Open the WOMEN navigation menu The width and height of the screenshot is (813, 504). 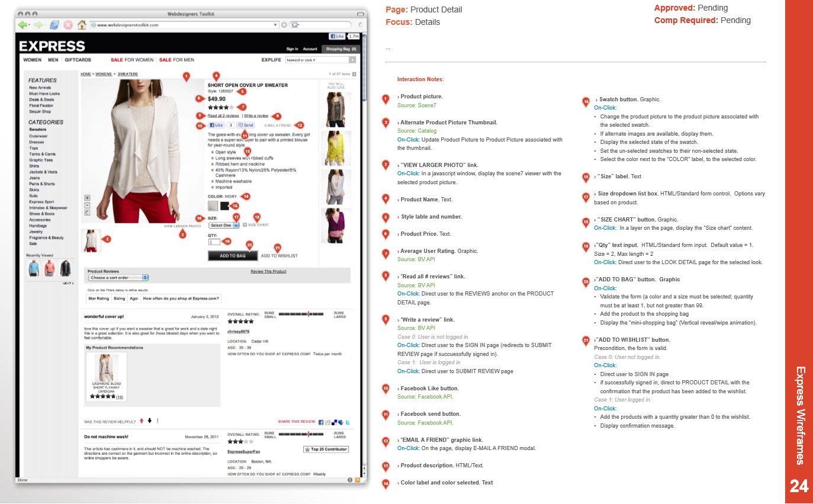[32, 60]
